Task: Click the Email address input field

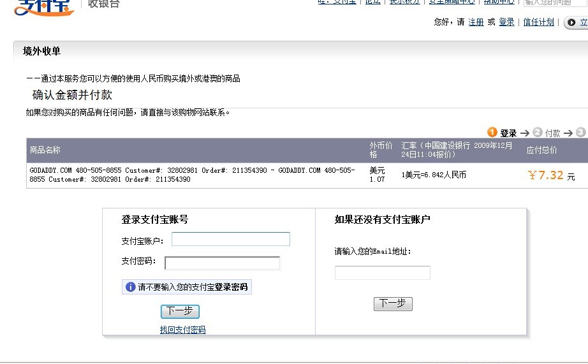Action: pyautogui.click(x=382, y=273)
